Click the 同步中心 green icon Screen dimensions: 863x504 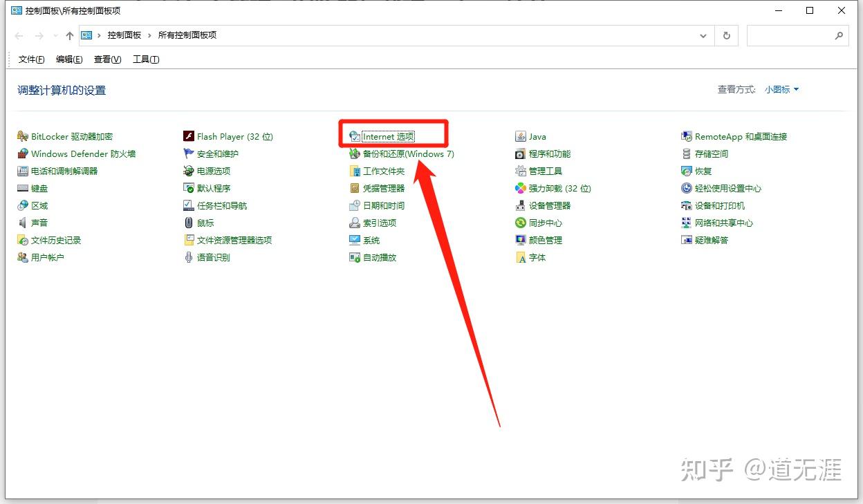(521, 223)
